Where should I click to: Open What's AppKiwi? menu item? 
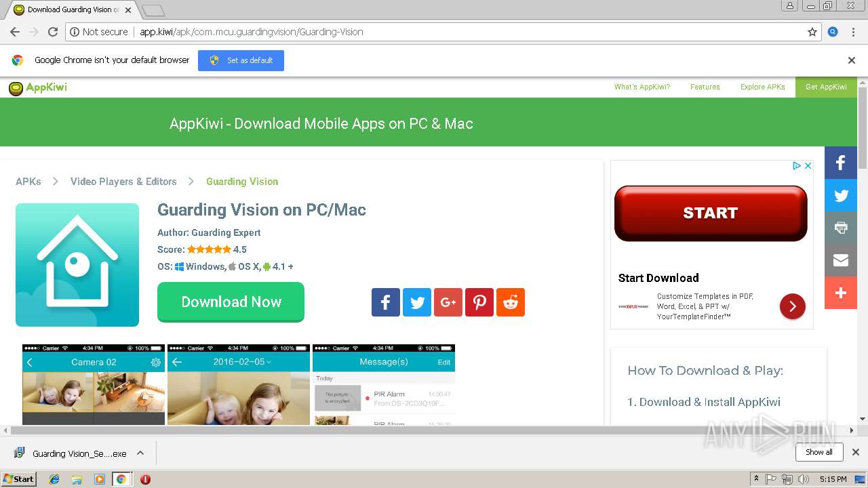[642, 87]
